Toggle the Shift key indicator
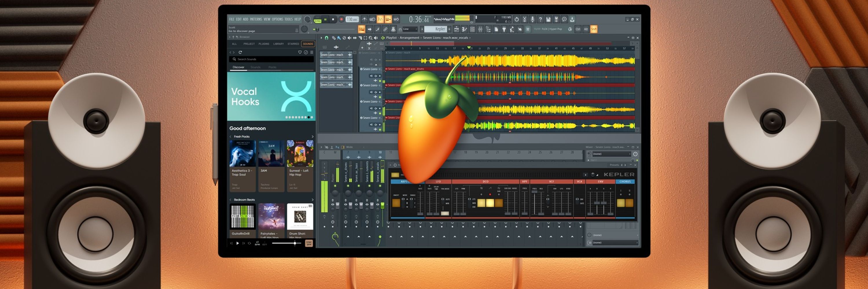The height and width of the screenshot is (289, 868). [x=594, y=29]
